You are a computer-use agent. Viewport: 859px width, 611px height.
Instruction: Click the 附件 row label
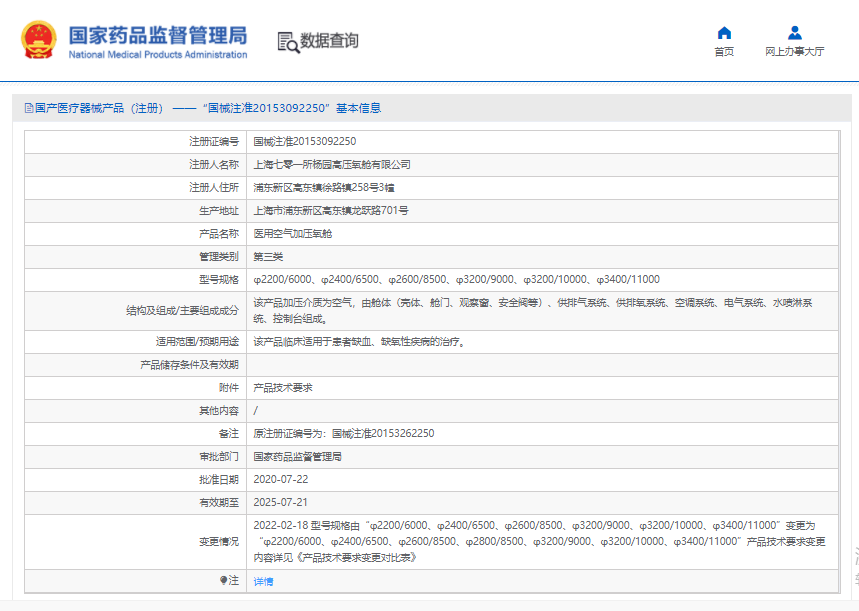click(x=228, y=388)
